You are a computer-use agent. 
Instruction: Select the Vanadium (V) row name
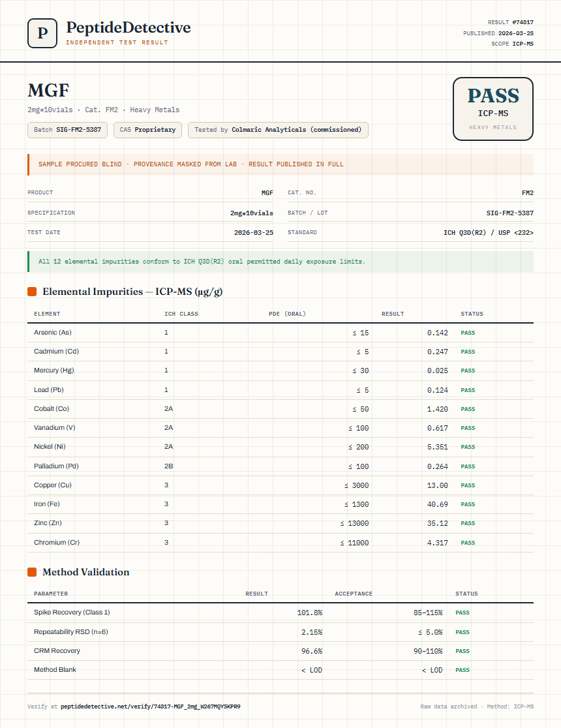click(x=54, y=428)
